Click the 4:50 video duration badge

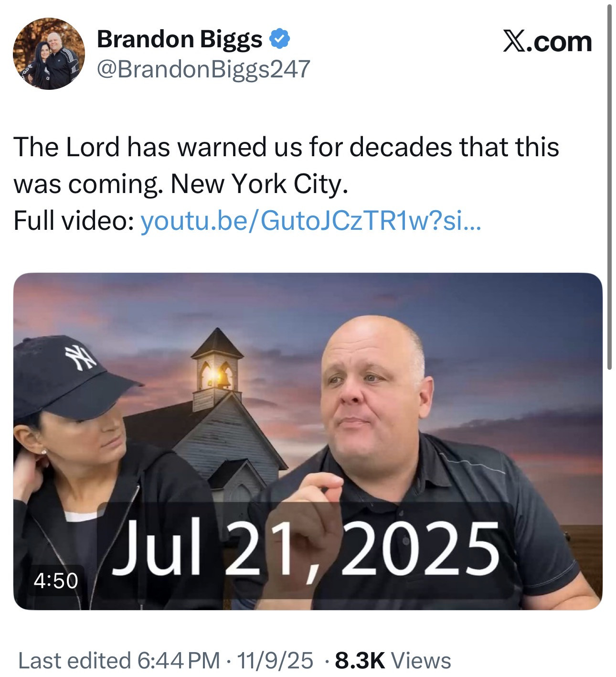pos(55,580)
